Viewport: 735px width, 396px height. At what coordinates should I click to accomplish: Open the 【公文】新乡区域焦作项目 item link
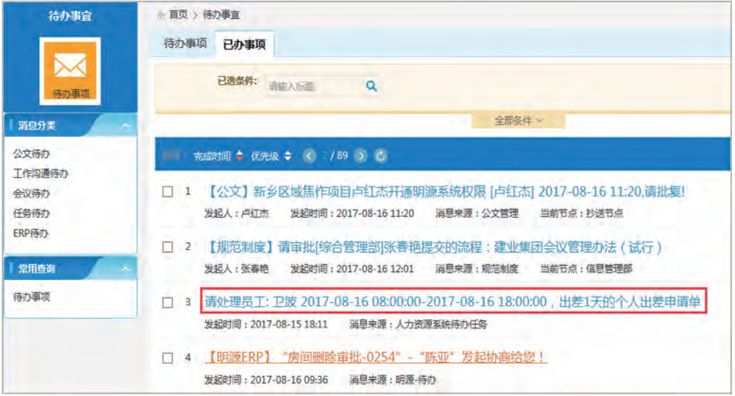(445, 192)
